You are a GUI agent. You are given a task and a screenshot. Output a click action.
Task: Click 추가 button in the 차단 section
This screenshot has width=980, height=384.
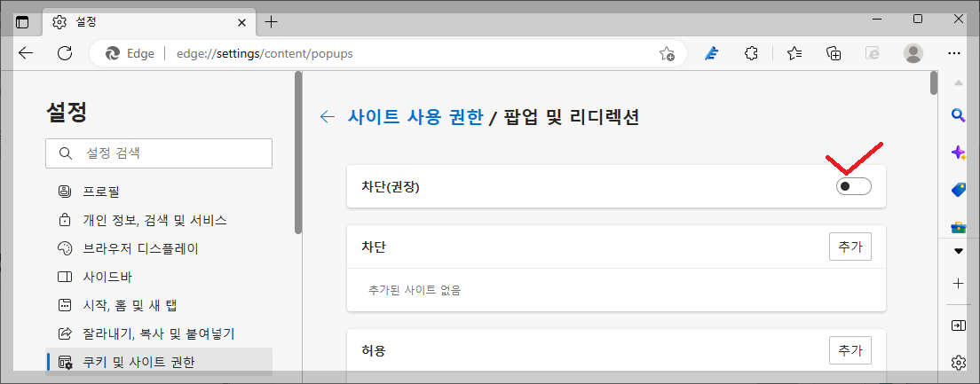click(850, 247)
